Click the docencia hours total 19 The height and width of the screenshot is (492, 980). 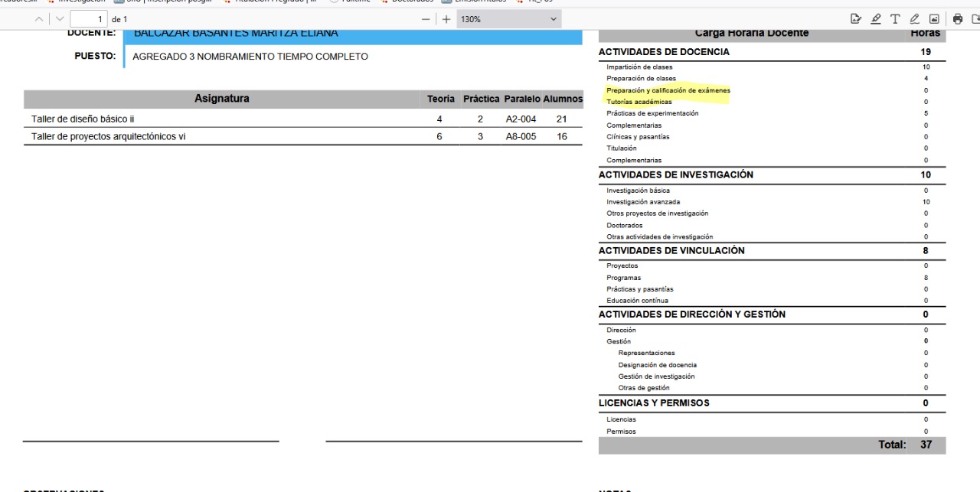click(926, 52)
